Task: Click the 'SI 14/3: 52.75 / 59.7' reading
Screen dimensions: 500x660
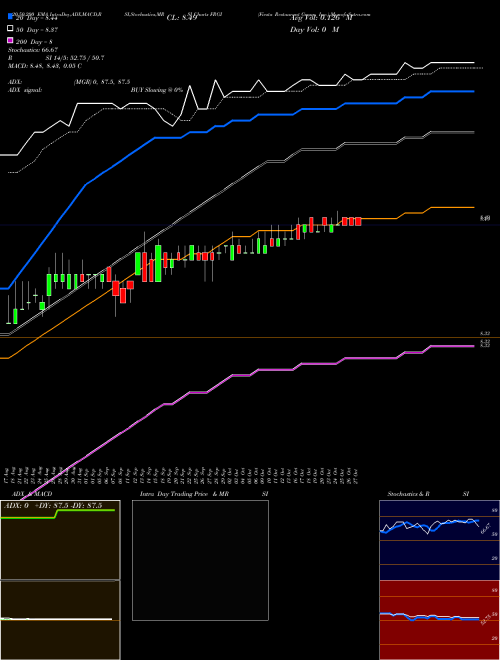Action: click(x=75, y=58)
